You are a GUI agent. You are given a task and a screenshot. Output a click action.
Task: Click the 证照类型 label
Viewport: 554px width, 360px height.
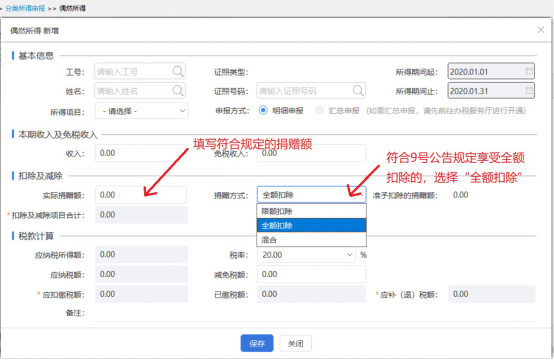pyautogui.click(x=231, y=72)
